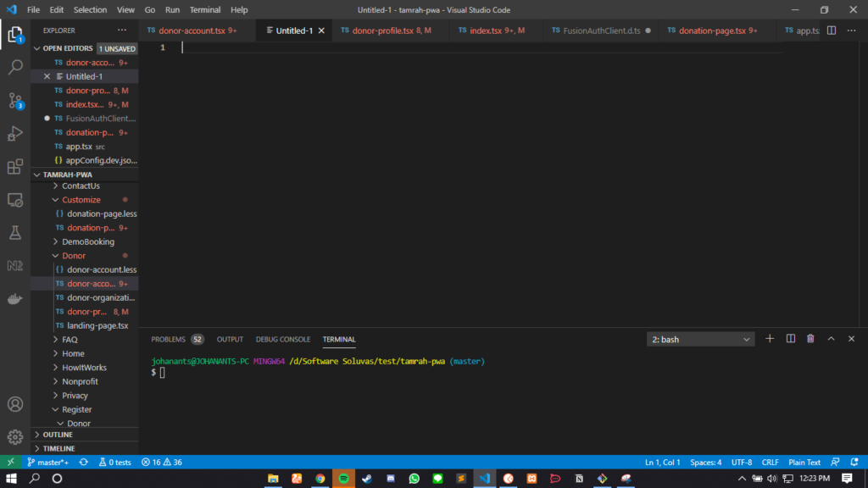Switch to the Output panel tab
Viewport: 868px width, 488px height.
tap(230, 339)
